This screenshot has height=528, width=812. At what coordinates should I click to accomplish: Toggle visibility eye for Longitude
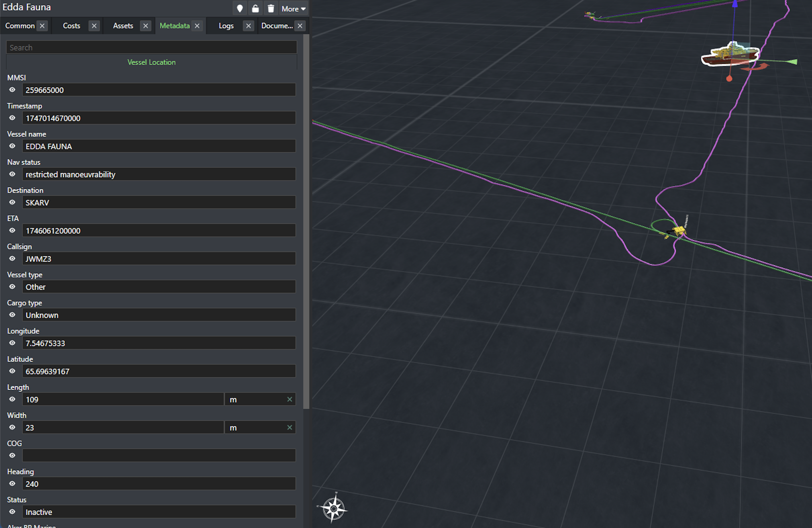click(x=12, y=343)
